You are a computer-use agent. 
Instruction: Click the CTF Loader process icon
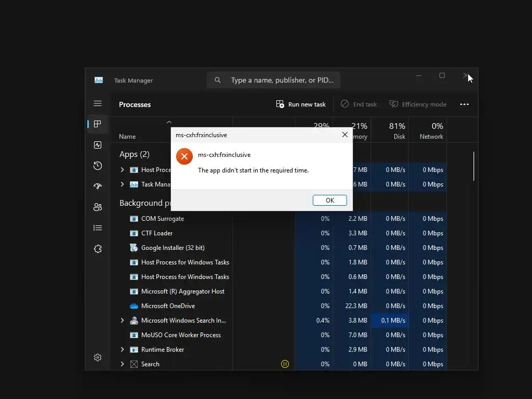pyautogui.click(x=134, y=233)
